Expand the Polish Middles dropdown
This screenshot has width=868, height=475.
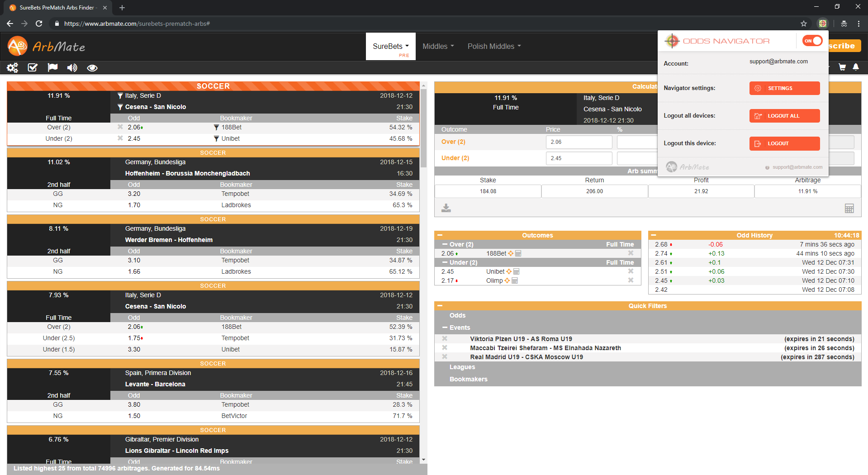pyautogui.click(x=494, y=46)
